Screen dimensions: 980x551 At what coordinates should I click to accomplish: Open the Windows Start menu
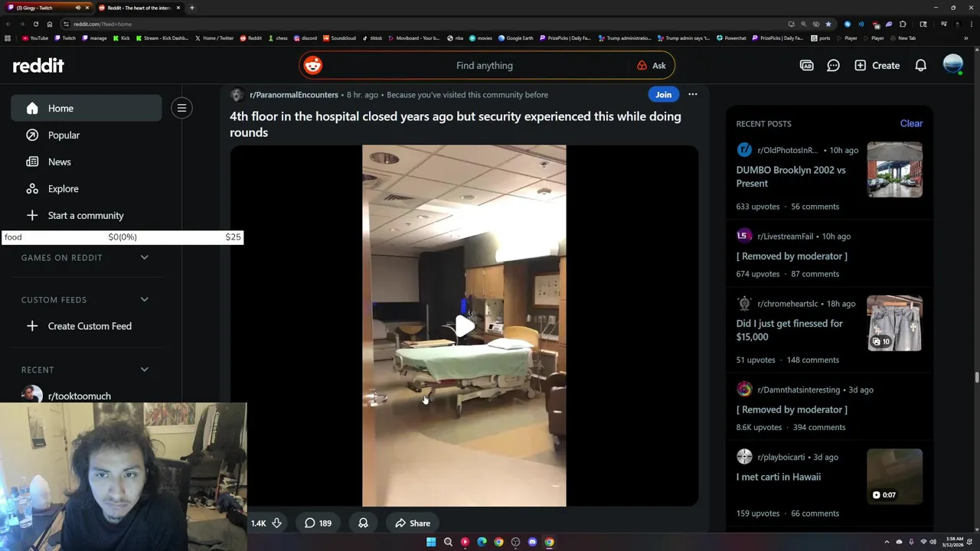(431, 542)
